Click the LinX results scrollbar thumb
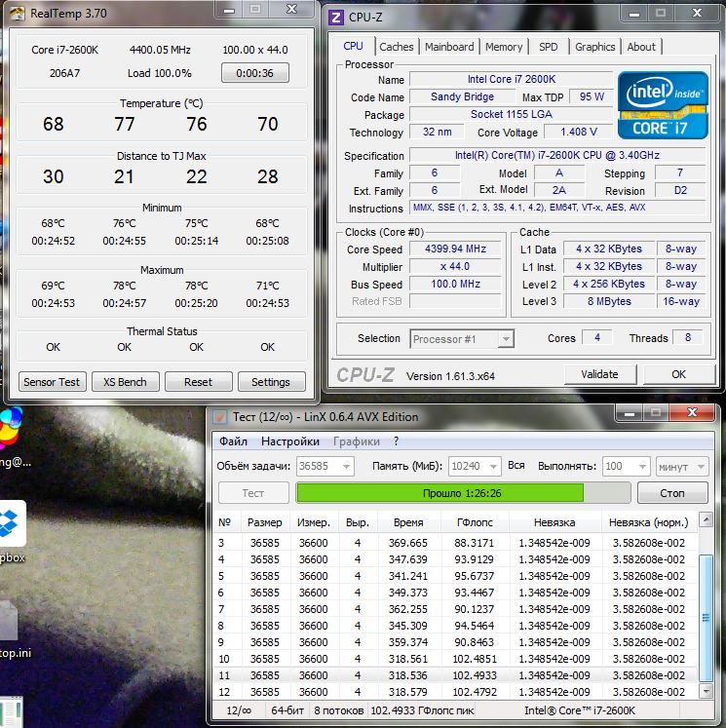Image resolution: width=726 pixels, height=728 pixels. click(x=707, y=618)
